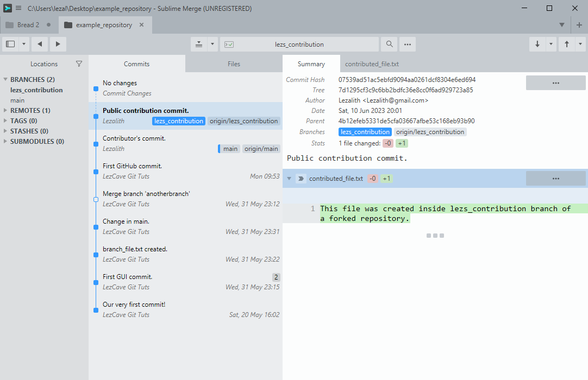Collapse the BRANCHES section
The height and width of the screenshot is (380, 588).
[x=5, y=79]
